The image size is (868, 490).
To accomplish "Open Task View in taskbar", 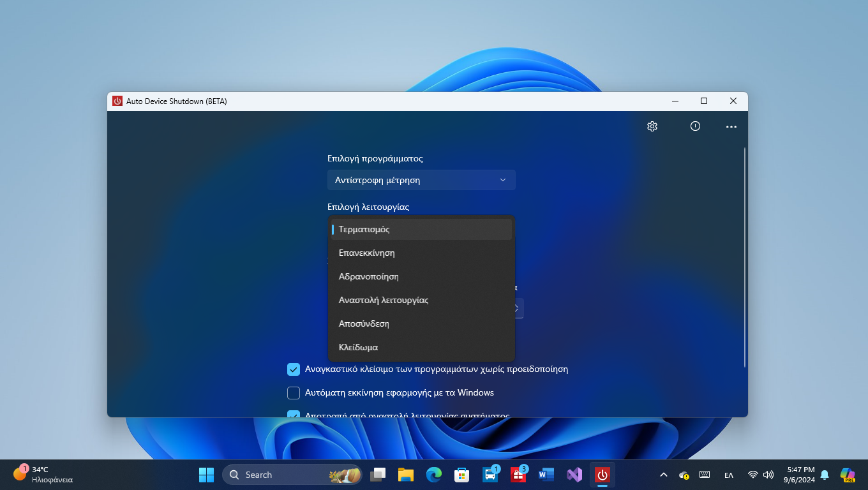I will tap(378, 475).
